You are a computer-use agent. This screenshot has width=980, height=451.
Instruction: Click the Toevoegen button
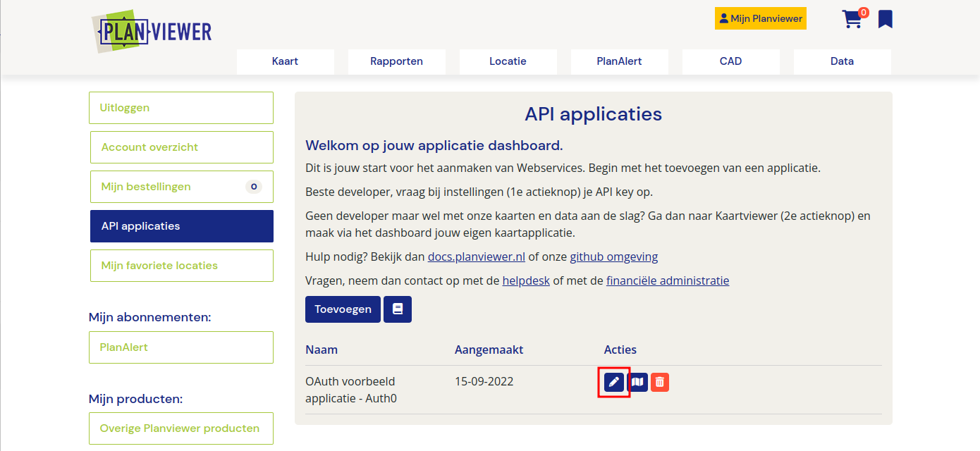click(x=343, y=309)
